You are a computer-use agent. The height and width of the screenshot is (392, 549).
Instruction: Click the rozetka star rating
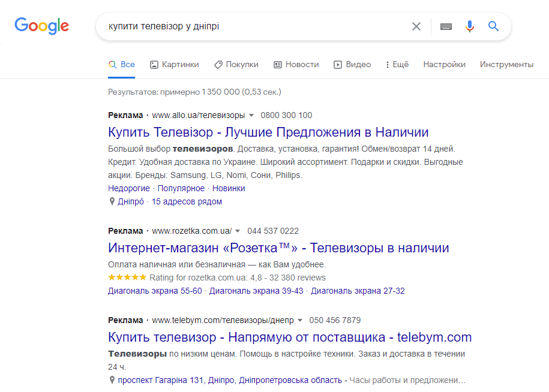point(127,278)
